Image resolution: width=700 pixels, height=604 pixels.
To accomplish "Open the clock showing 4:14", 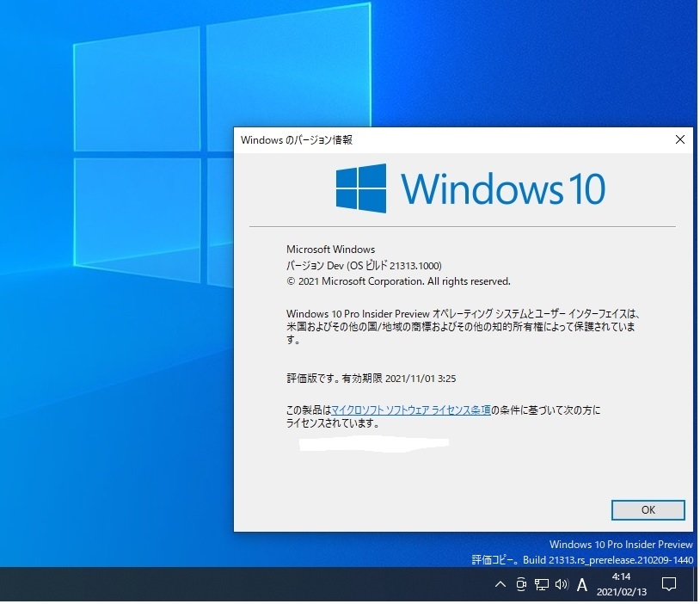I will (621, 584).
